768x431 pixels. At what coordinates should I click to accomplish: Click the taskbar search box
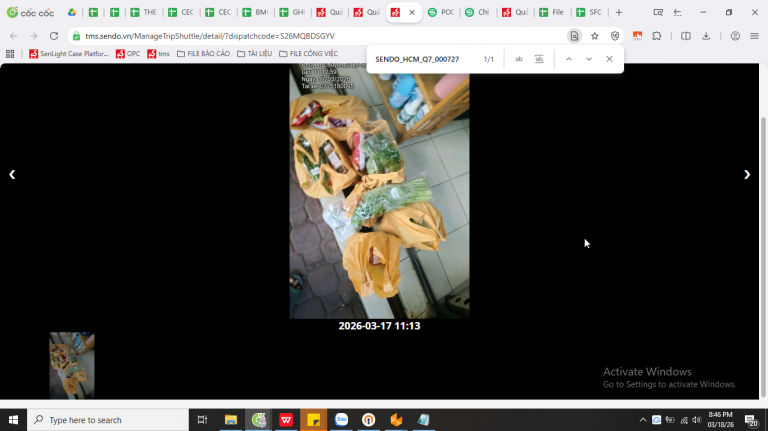108,420
